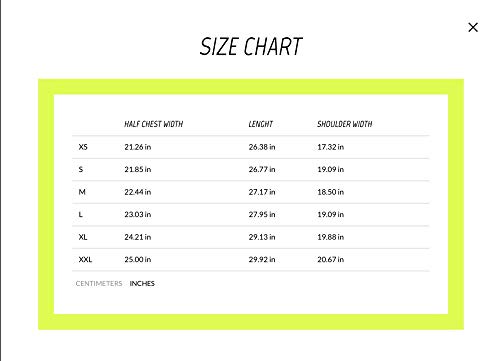Click the 27.95 in length value
The width and height of the screenshot is (500, 361).
(x=262, y=214)
